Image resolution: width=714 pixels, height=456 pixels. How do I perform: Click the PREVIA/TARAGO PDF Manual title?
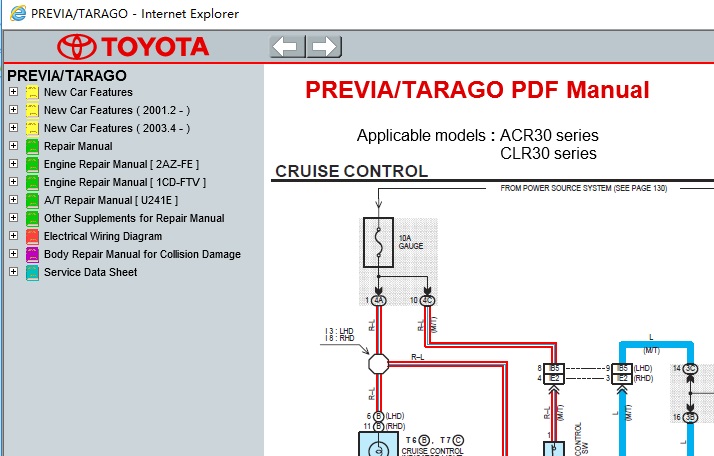(477, 90)
